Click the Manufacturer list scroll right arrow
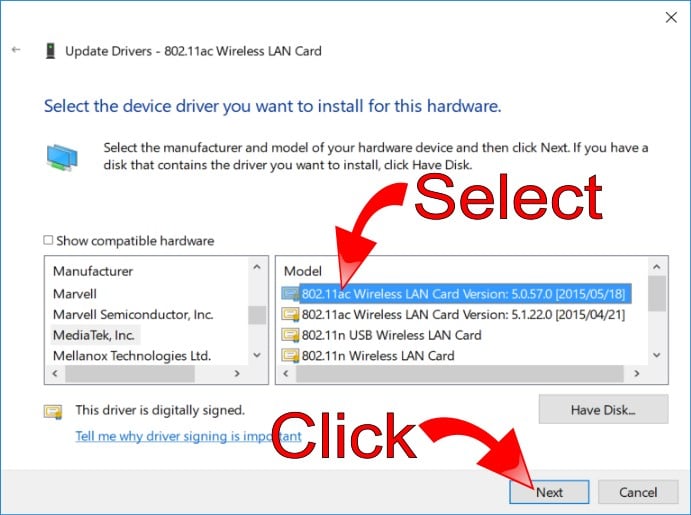The width and height of the screenshot is (691, 515). tap(237, 374)
